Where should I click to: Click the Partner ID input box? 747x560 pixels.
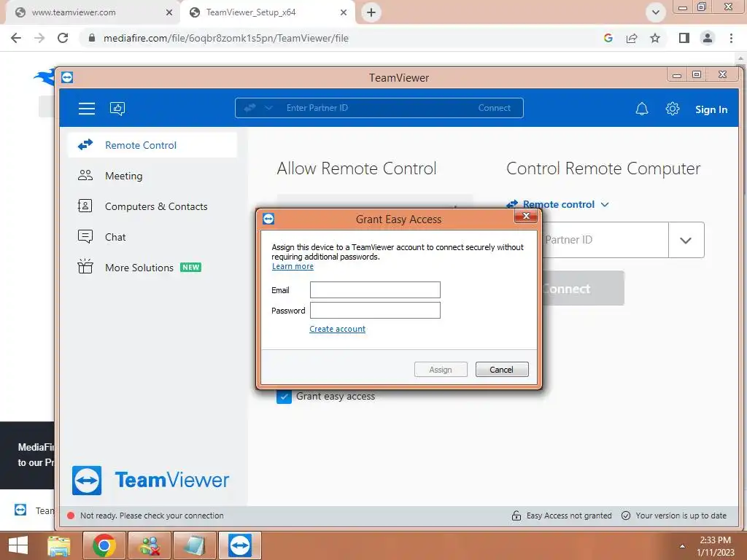pos(605,240)
